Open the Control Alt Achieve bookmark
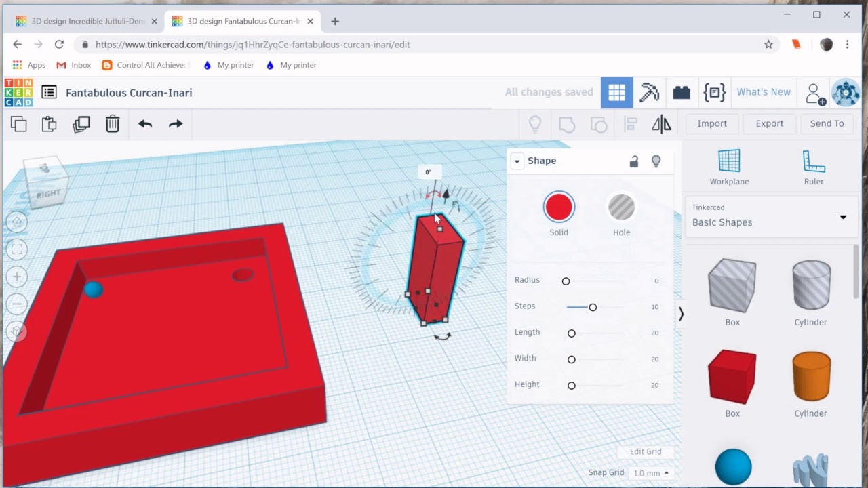Viewport: 868px width, 488px height. click(146, 65)
